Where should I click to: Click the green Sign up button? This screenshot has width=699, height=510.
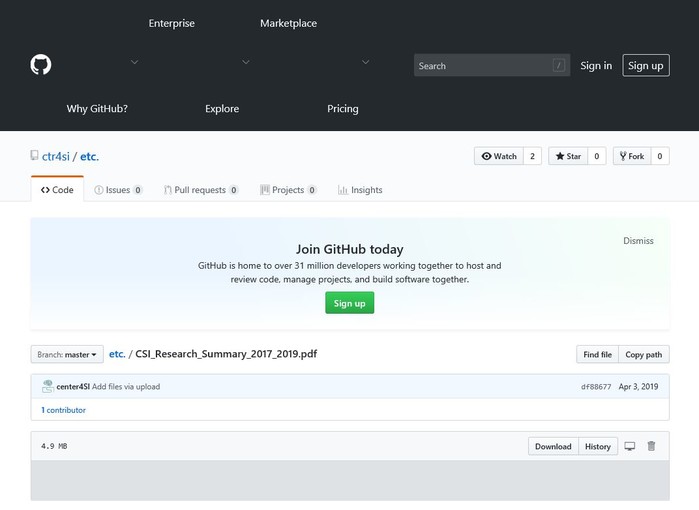click(x=350, y=303)
